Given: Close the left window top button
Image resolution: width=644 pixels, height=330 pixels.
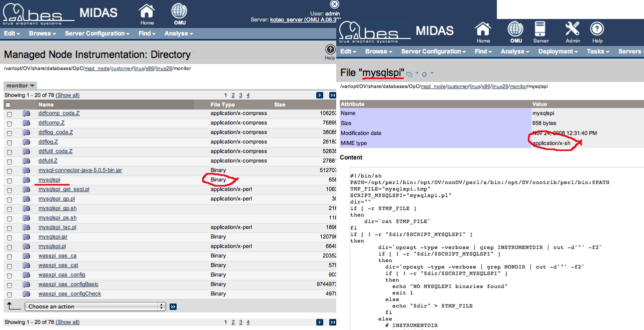Looking at the screenshot, I should 335,4.
